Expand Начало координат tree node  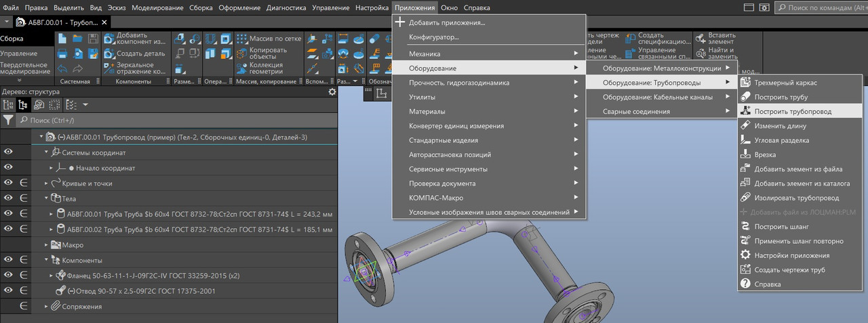52,168
